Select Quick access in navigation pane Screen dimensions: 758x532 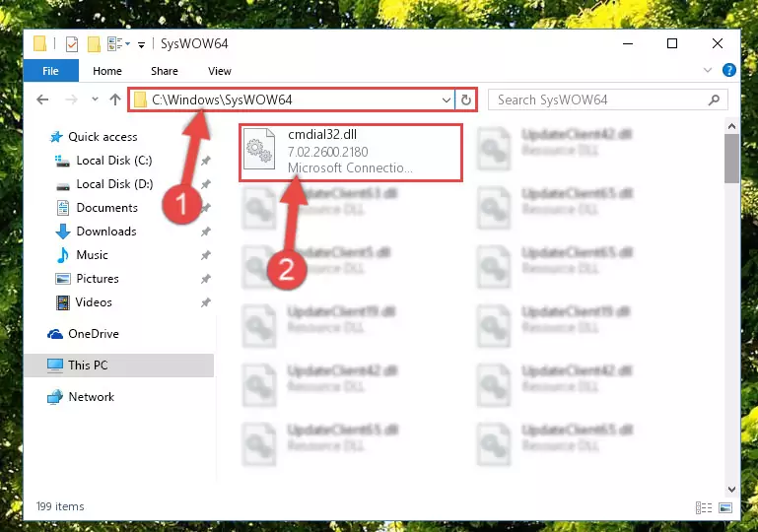(x=103, y=137)
